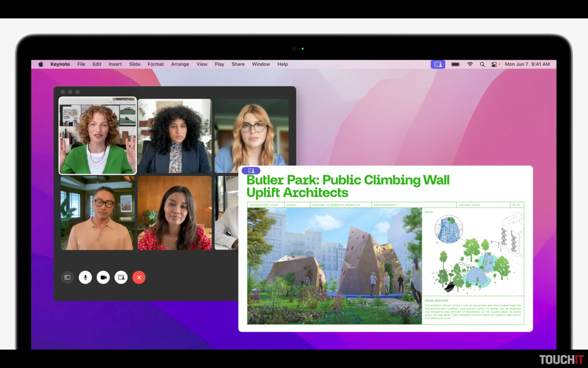Viewport: 588px width, 368px height.
Task: Expand the Play menu
Action: 219,64
